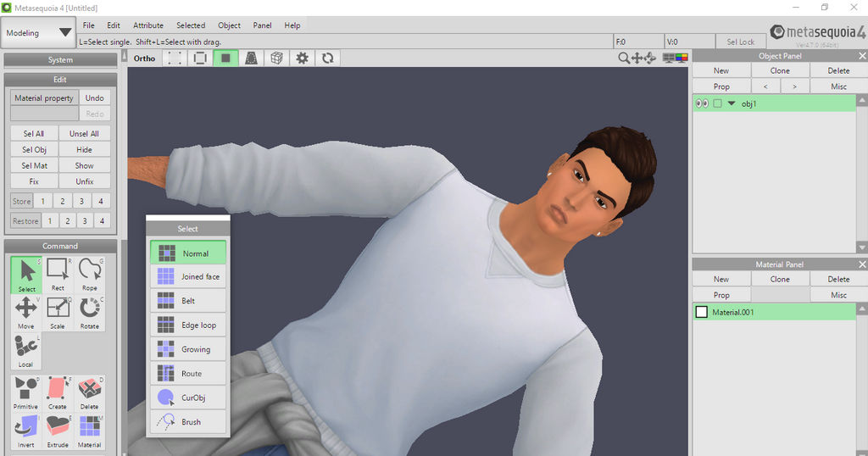This screenshot has height=456, width=868.
Task: Open the Object menu
Action: coord(229,25)
